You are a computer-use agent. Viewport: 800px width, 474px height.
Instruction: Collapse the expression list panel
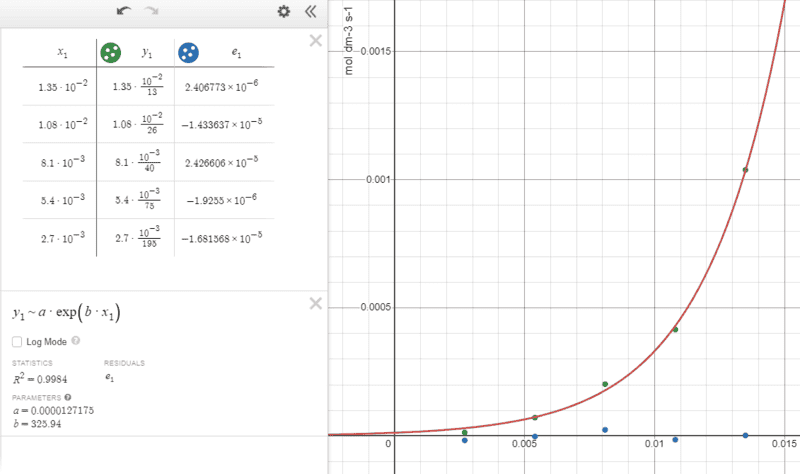[x=311, y=11]
